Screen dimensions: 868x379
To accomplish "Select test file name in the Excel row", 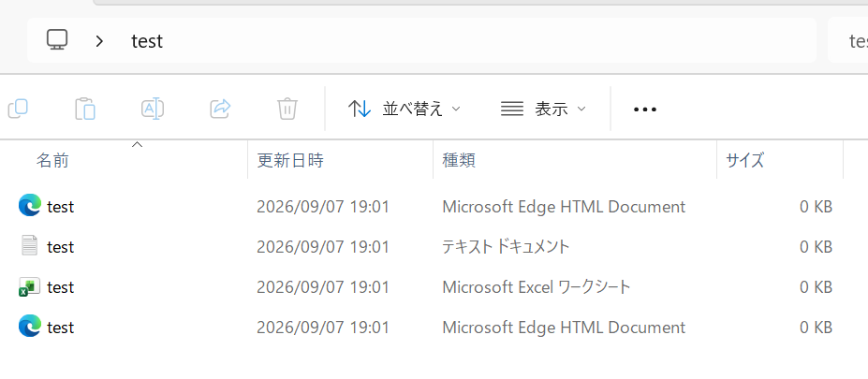I will (60, 287).
